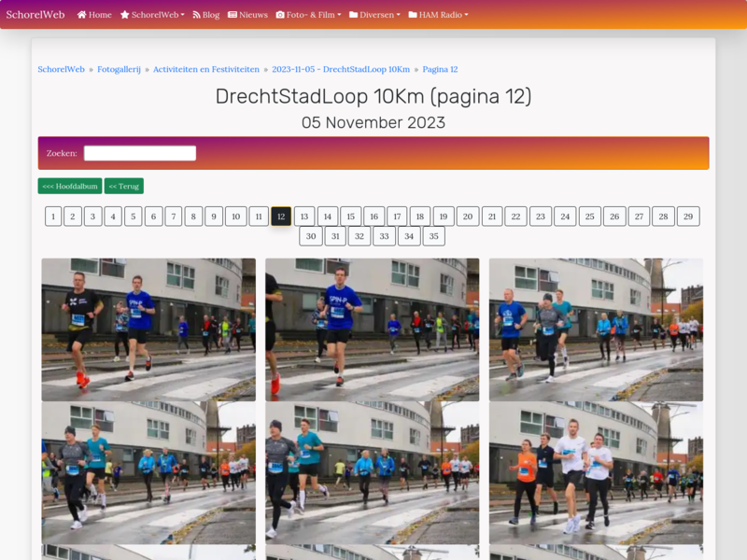Screen dimensions: 747x560
Task: Click the << Terug button
Action: [x=124, y=186]
